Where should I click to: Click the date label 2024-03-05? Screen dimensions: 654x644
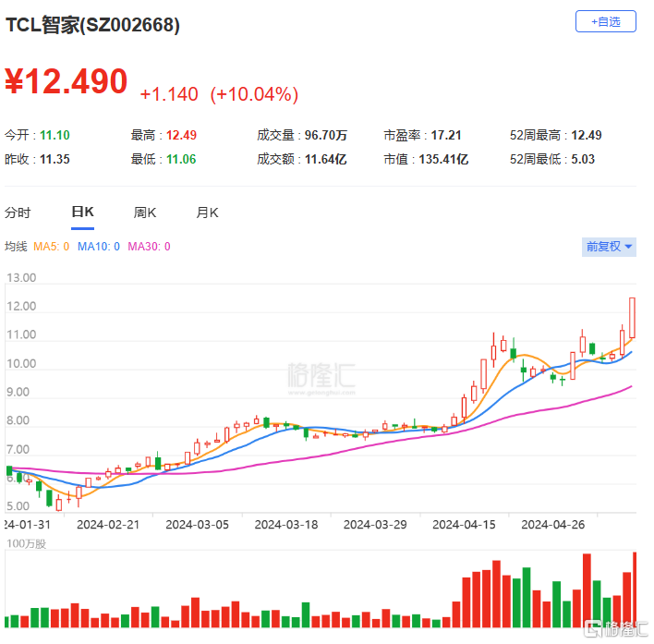click(x=198, y=525)
